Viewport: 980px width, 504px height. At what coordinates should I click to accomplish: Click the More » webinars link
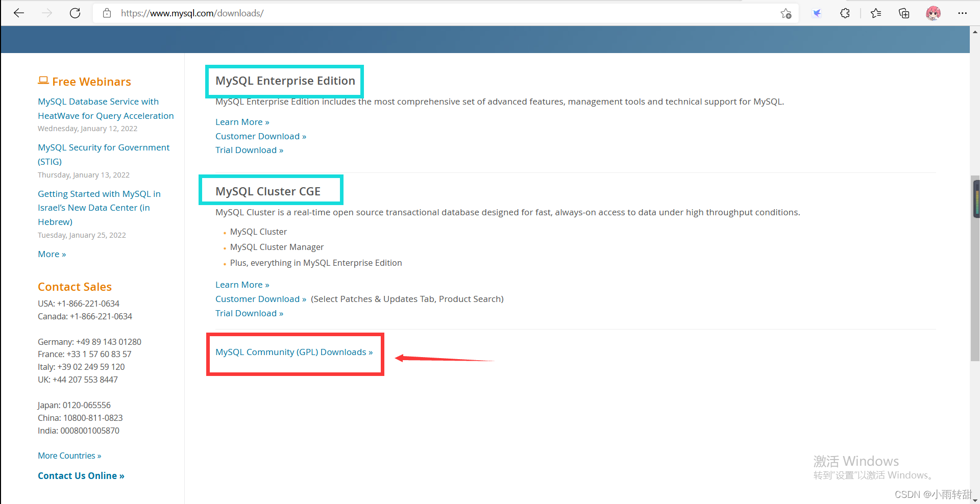[x=52, y=254]
